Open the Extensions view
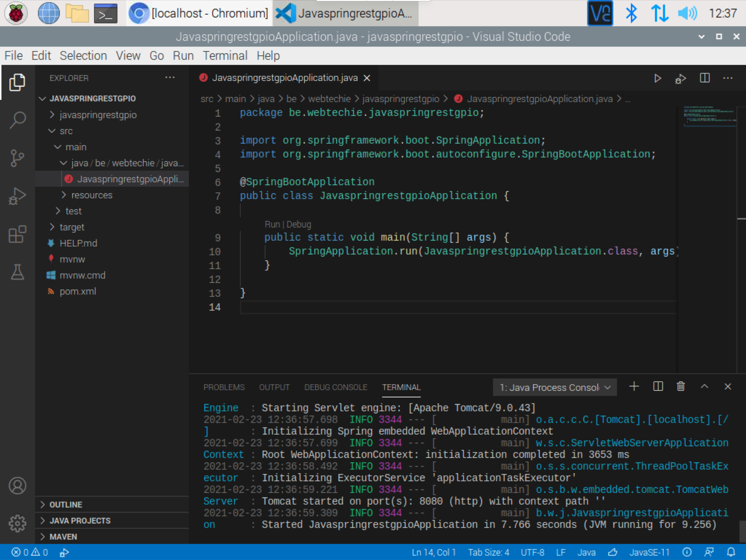746x560 pixels. [x=17, y=234]
